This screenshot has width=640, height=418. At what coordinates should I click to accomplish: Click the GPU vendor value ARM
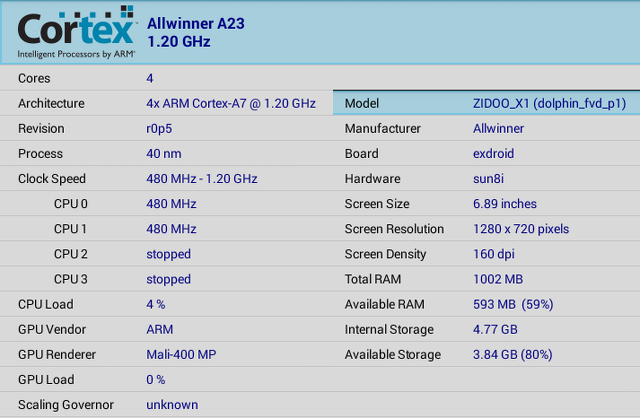tap(160, 329)
